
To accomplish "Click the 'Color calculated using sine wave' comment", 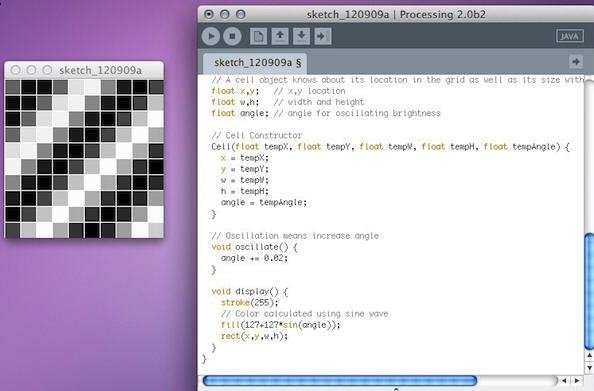I will point(305,314).
